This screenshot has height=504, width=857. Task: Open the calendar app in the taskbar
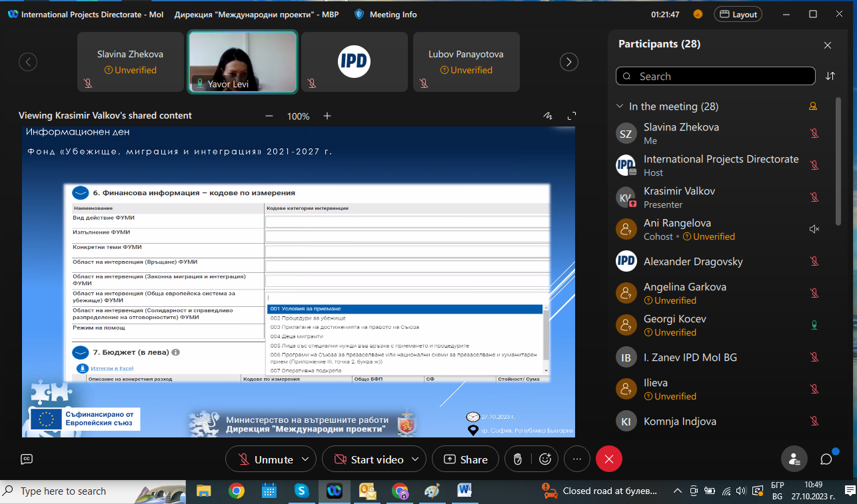tap(269, 491)
